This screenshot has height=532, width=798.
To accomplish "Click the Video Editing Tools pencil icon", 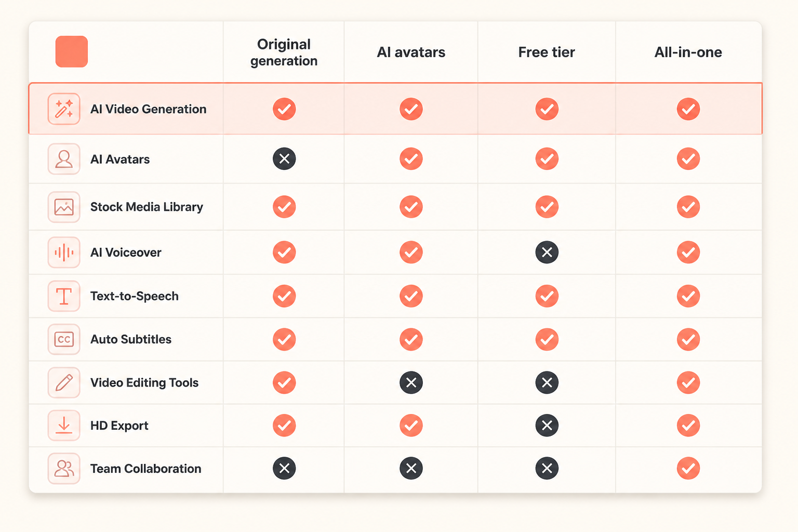I will coord(64,383).
